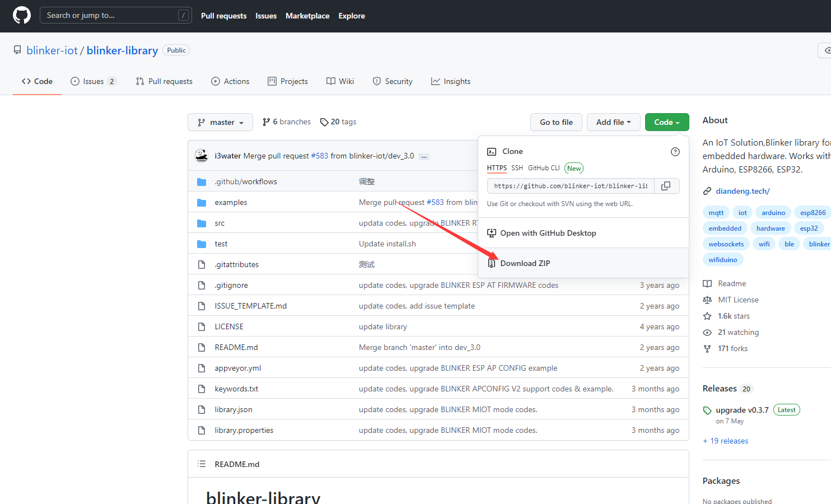Click the Go to file button
This screenshot has height=504, width=831.
tap(556, 122)
